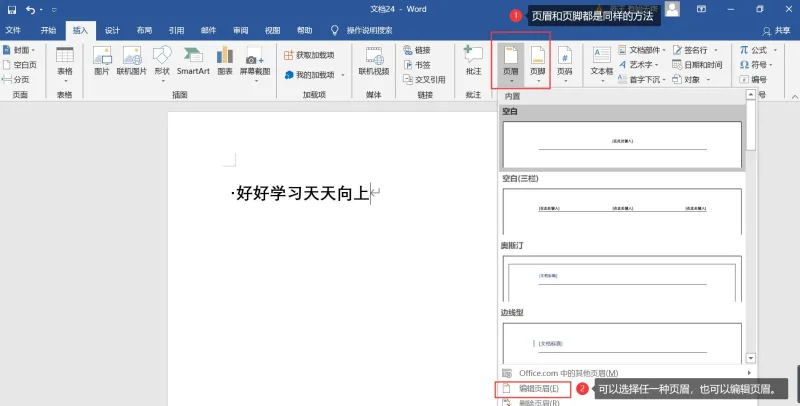Click 日期和时间 date and time
Viewport: 800px width, 406px height.
(697, 65)
